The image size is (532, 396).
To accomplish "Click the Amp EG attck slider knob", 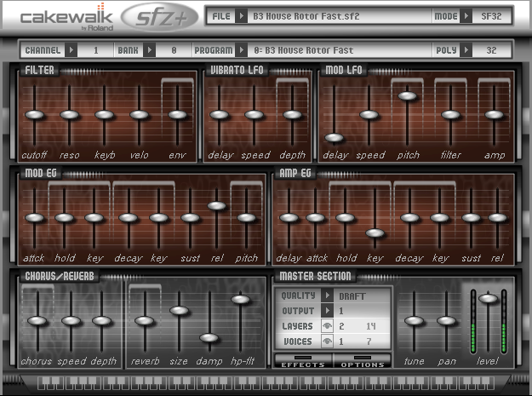I will pos(316,218).
